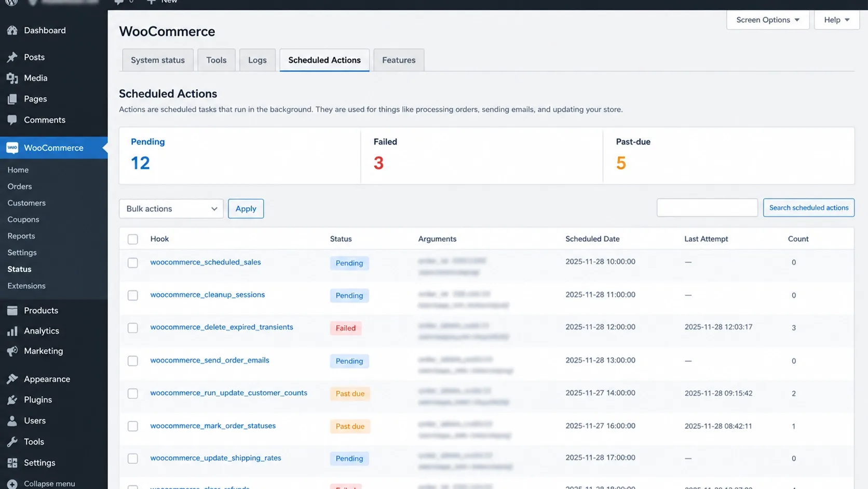This screenshot has width=868, height=489.
Task: Tick checkbox for woocommerce_delete_expired_transients
Action: pos(133,328)
